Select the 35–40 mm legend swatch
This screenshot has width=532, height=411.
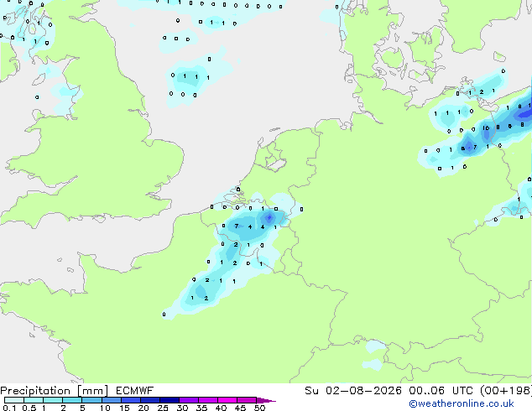pyautogui.click(x=207, y=400)
